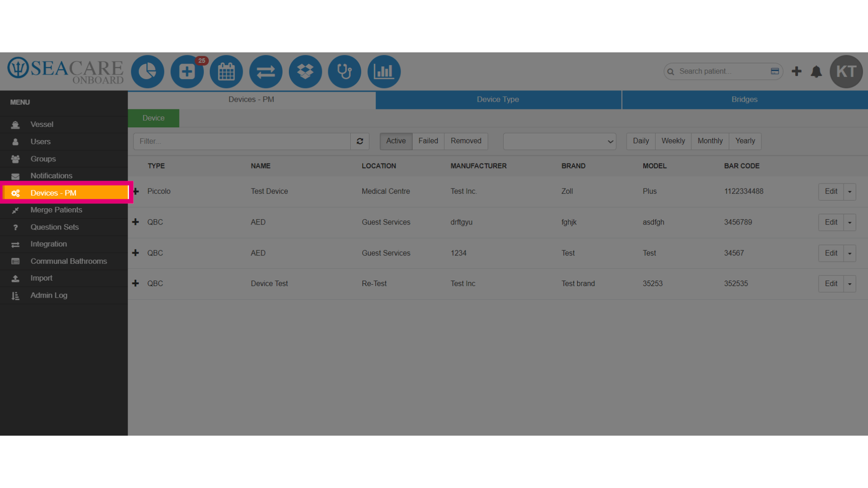This screenshot has width=868, height=488.
Task: Click the SeaCare Onboard logo
Action: [66, 71]
